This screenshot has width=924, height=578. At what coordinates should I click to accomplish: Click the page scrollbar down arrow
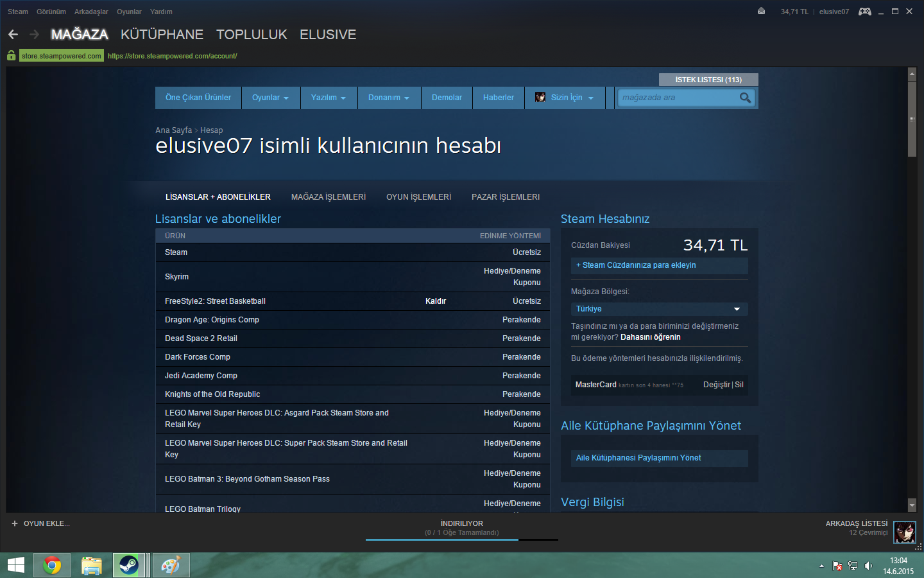point(912,505)
